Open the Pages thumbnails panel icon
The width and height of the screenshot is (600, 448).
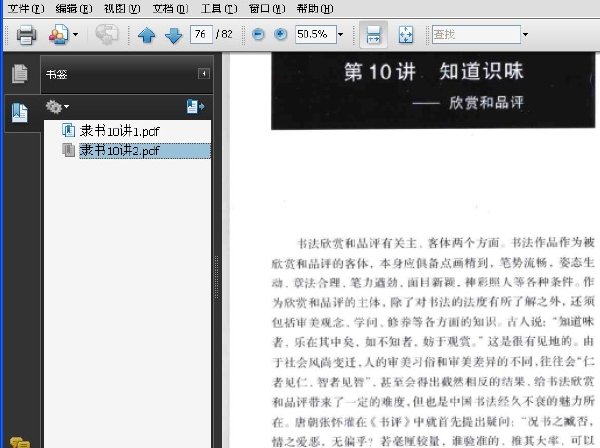point(20,73)
